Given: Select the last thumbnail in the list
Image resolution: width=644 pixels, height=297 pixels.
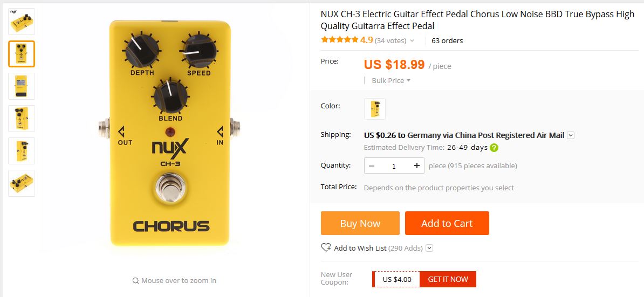Looking at the screenshot, I should pos(22,183).
